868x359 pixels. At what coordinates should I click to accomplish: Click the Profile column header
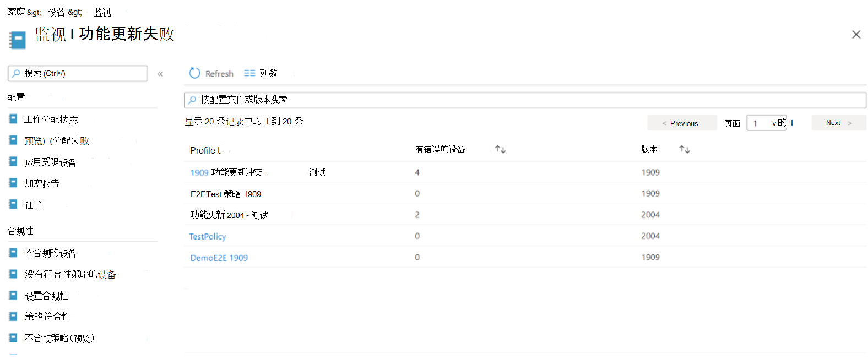(206, 150)
